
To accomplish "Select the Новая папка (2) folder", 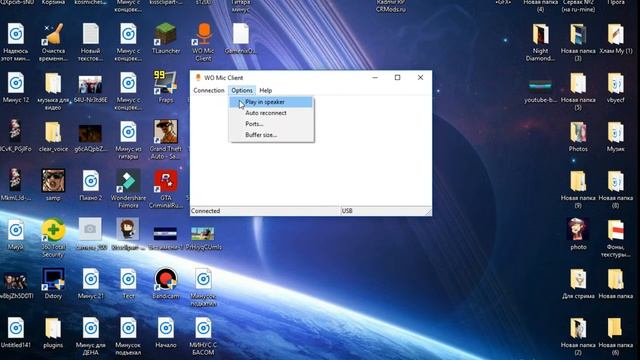I will [578, 336].
